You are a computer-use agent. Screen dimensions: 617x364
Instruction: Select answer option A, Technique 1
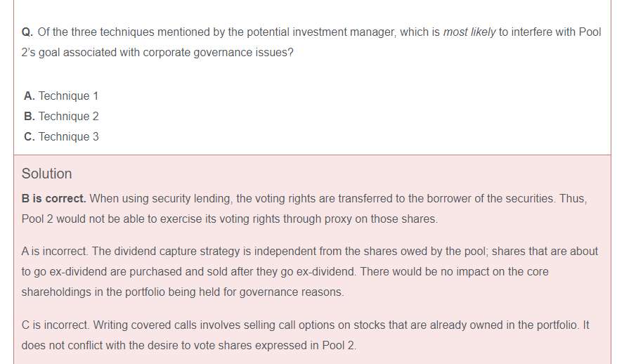(61, 96)
